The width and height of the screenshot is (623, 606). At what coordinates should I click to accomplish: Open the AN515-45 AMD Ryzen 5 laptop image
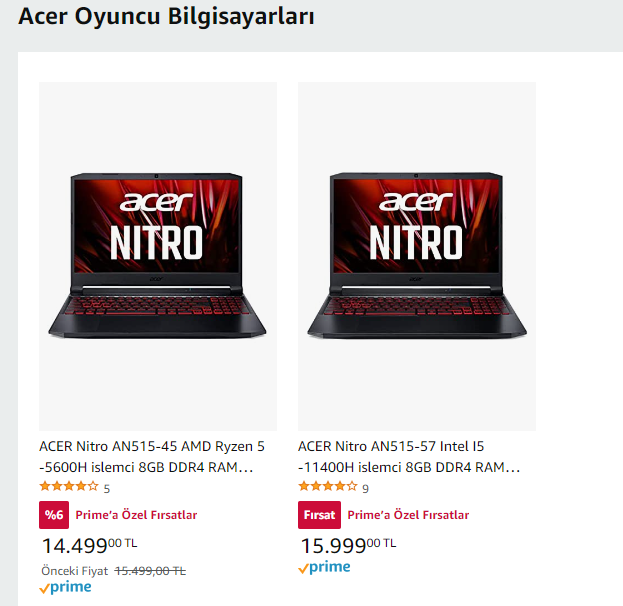click(158, 256)
